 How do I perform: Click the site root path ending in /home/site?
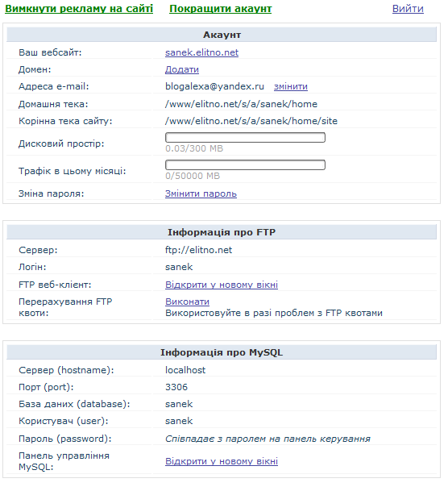tap(251, 121)
